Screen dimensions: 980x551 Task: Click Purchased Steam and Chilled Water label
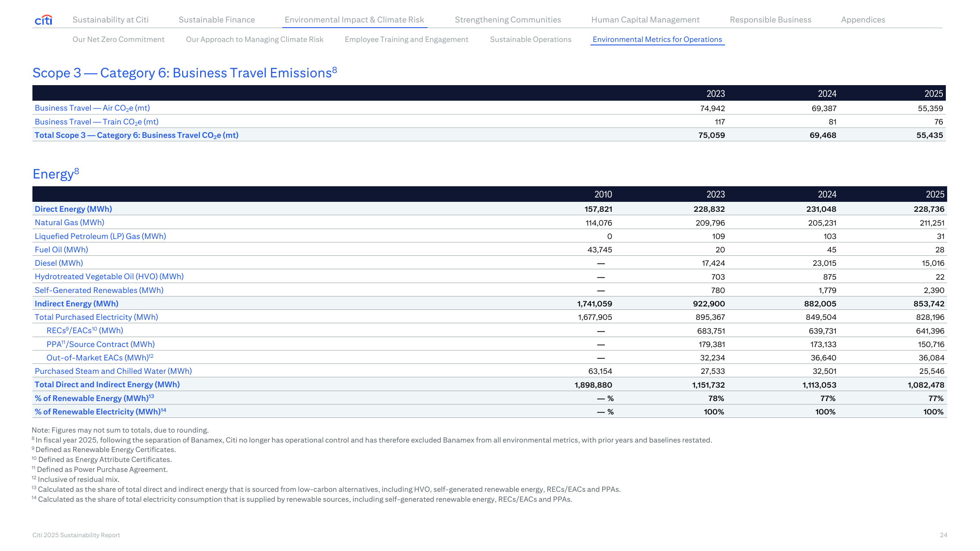pos(113,371)
